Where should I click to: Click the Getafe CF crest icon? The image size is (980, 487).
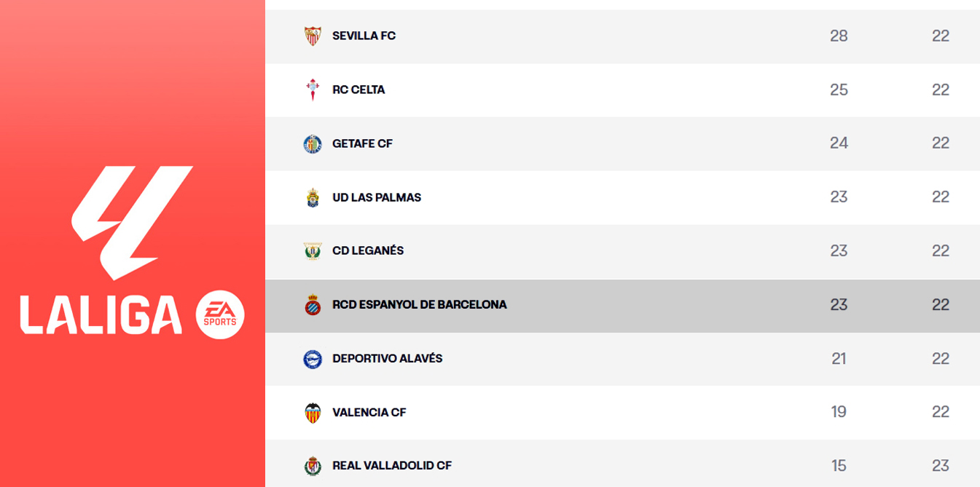(313, 143)
